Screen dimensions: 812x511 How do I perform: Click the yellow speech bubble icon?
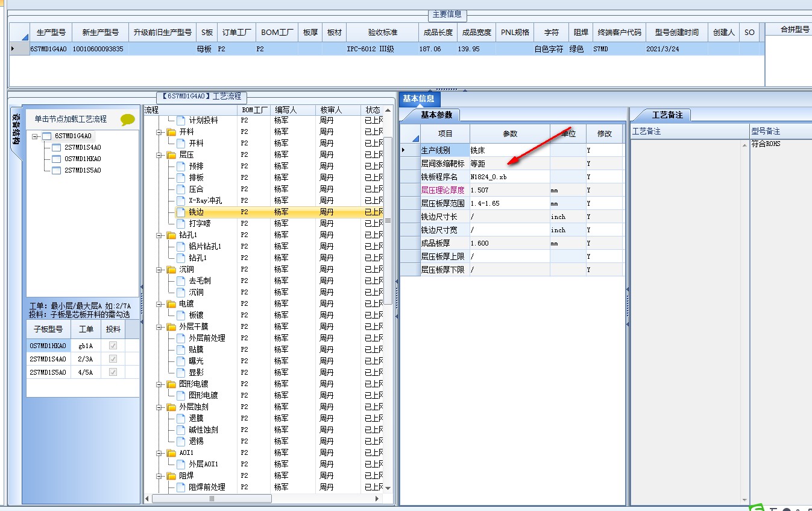[x=128, y=119]
